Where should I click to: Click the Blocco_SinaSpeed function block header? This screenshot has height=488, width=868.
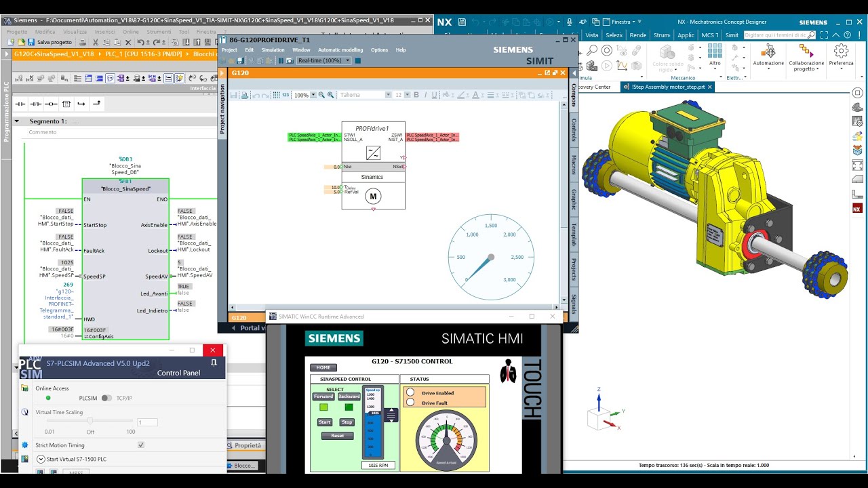click(x=125, y=189)
